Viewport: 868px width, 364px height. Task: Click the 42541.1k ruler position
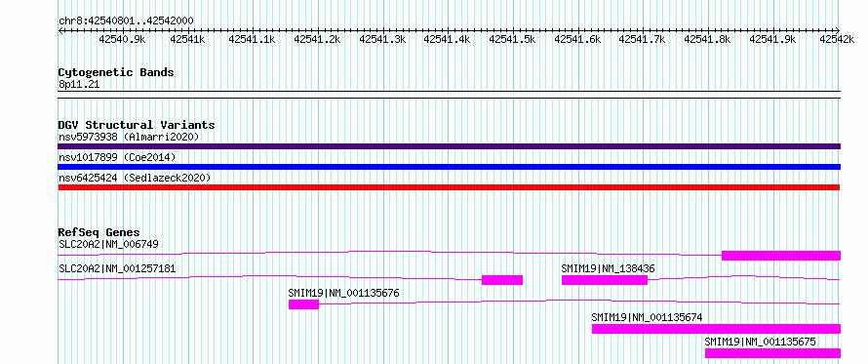252,39
